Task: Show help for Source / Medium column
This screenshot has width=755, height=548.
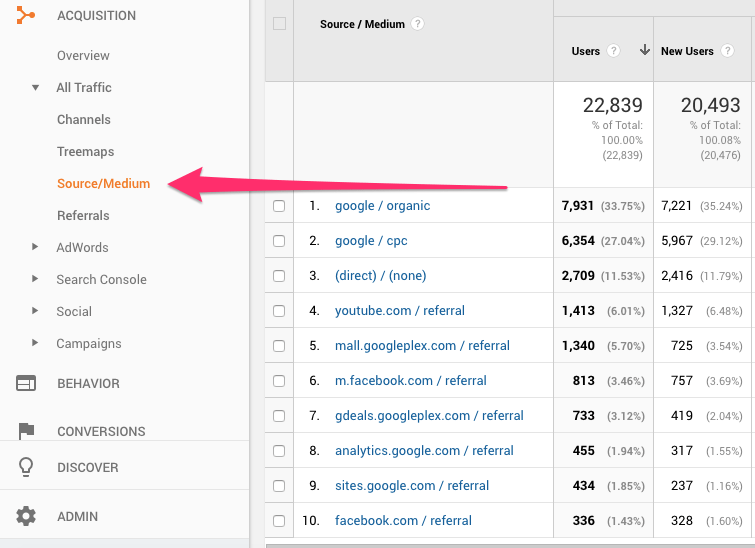Action: point(417,24)
